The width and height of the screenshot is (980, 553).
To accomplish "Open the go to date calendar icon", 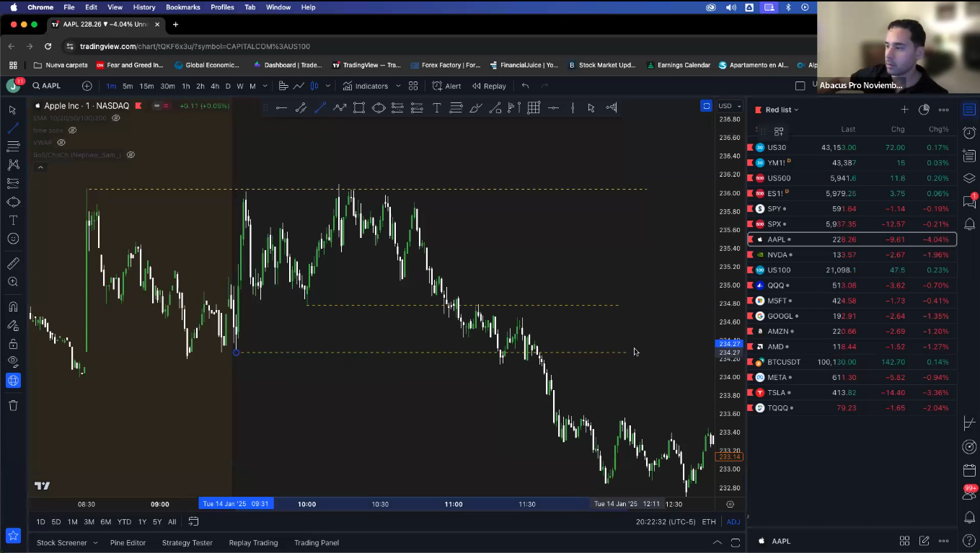I will tap(193, 522).
